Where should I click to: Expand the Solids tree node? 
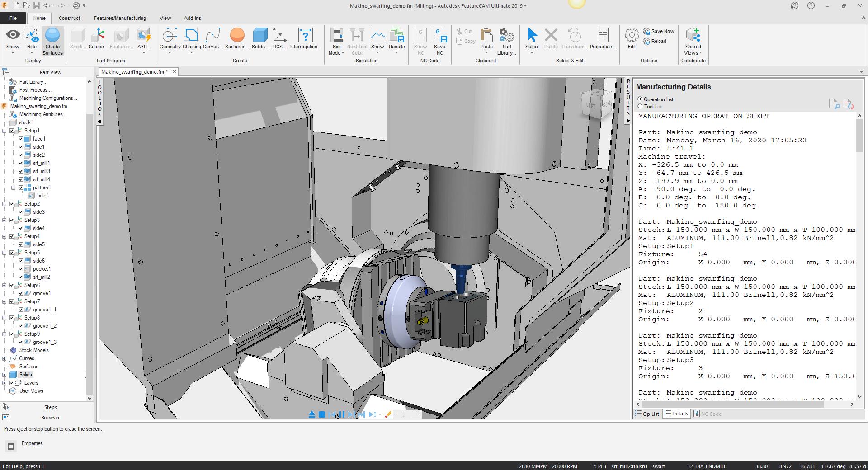tap(5, 375)
